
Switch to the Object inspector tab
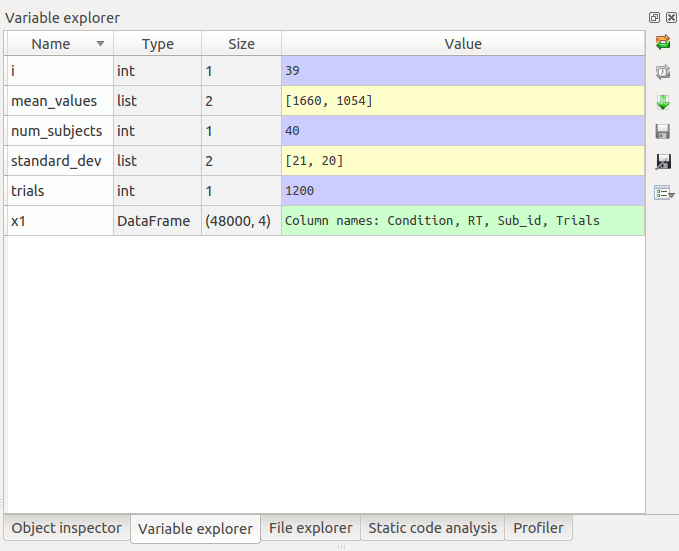click(x=67, y=528)
